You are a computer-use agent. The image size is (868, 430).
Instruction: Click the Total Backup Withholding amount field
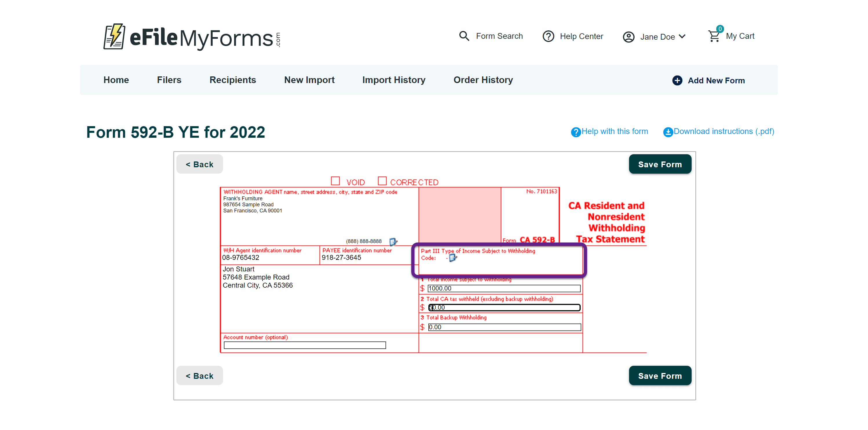[x=504, y=327]
